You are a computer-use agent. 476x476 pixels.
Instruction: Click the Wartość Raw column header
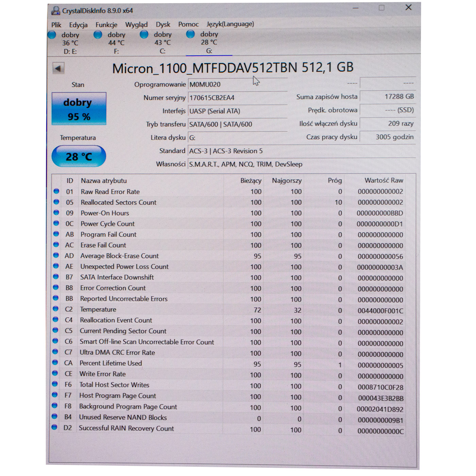384,180
